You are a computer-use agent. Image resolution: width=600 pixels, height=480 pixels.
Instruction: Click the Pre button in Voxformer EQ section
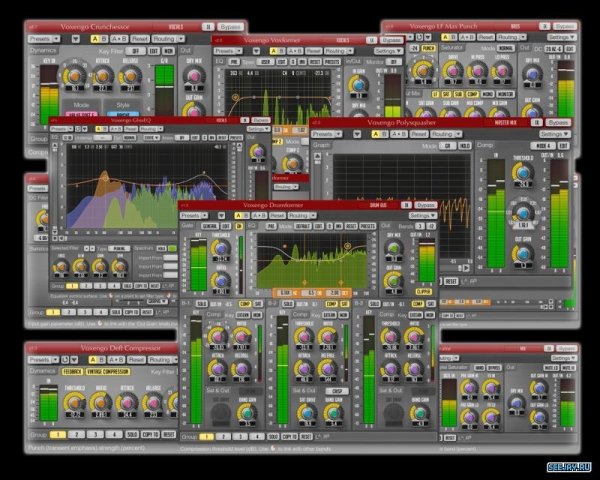pyautogui.click(x=234, y=62)
